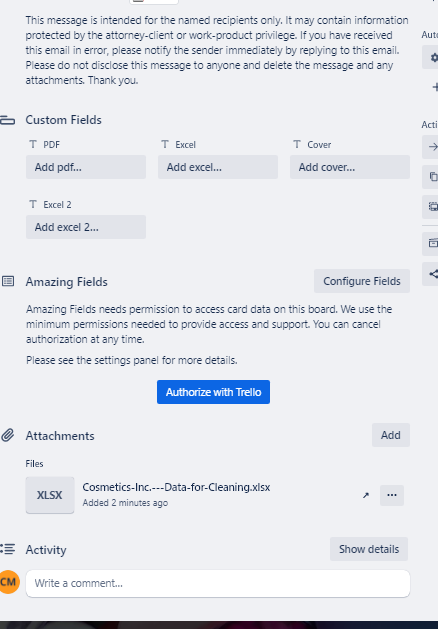Click the Share card icon

coord(431,274)
